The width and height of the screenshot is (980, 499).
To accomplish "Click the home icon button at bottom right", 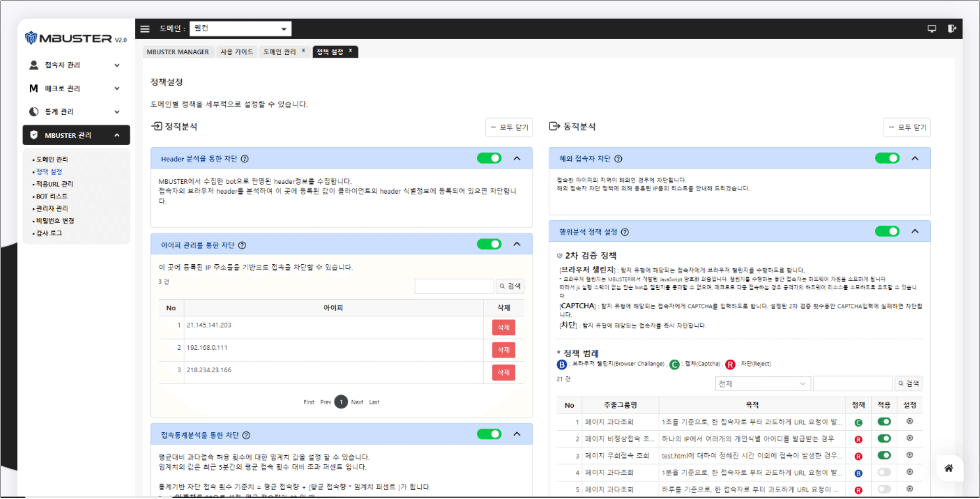I will click(x=949, y=468).
